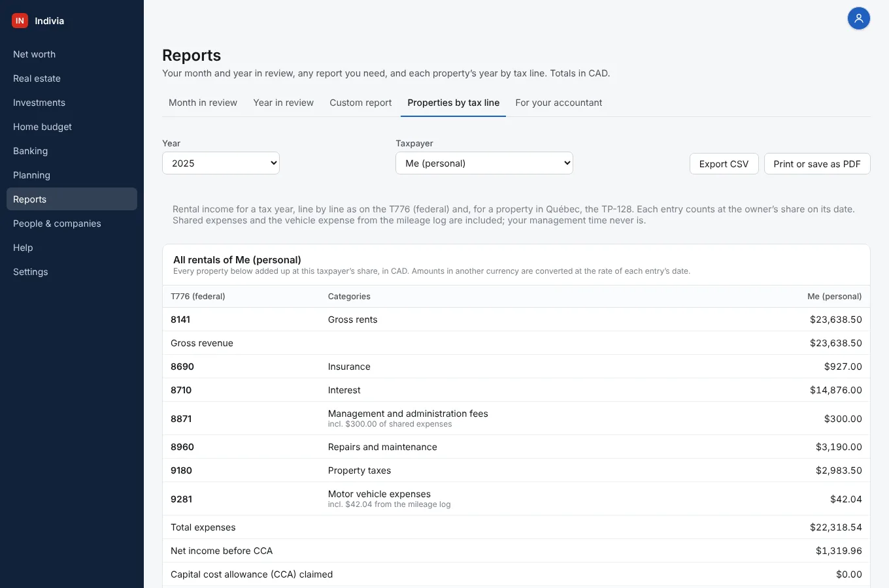Click Repairs and maintenance category
This screenshot has height=588, width=889.
[x=382, y=447]
